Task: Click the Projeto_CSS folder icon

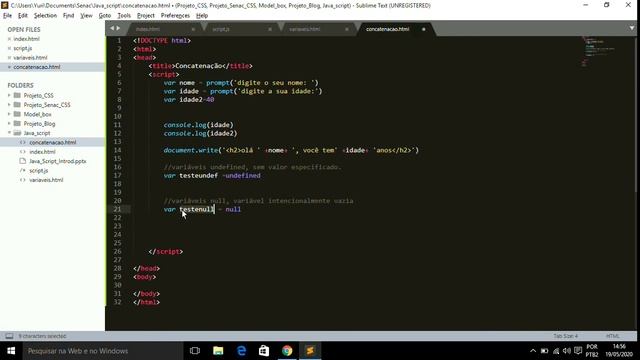Action: pyautogui.click(x=17, y=95)
